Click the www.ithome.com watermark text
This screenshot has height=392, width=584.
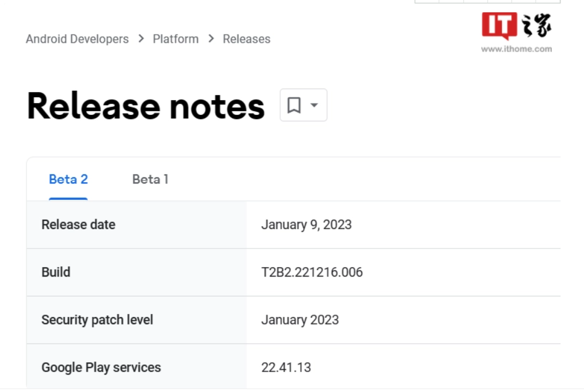click(516, 49)
